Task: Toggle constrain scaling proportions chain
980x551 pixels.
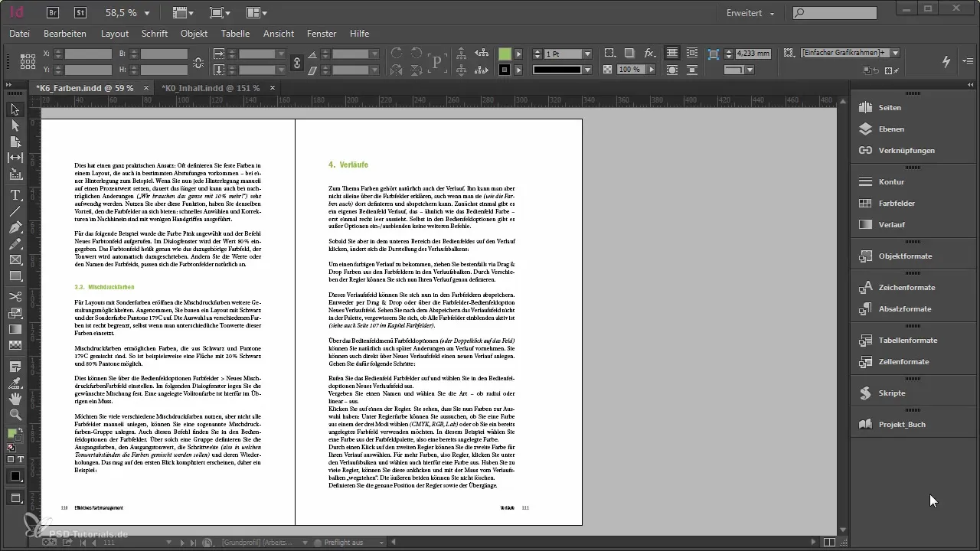Action: tap(297, 62)
